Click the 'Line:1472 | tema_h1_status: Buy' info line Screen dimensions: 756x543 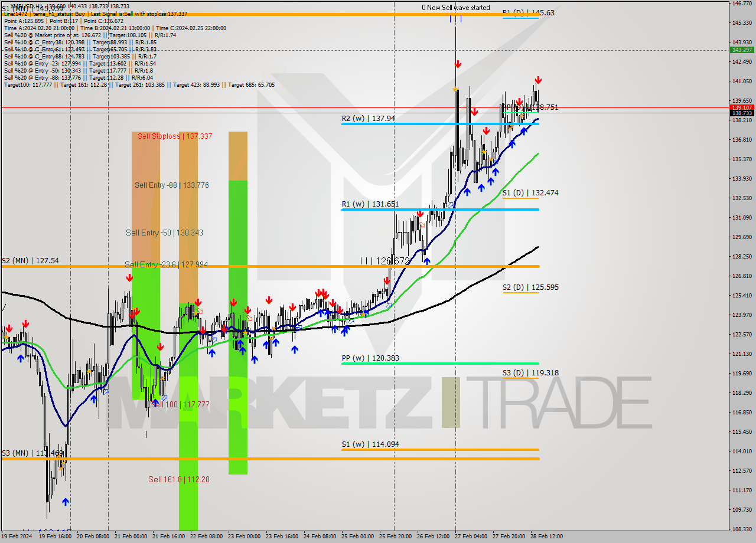point(96,14)
